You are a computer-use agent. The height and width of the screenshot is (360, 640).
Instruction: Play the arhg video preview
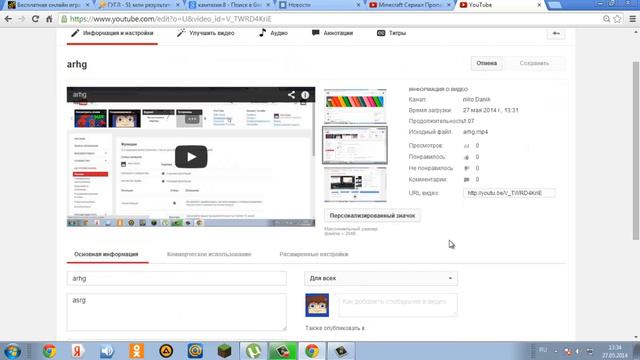(191, 157)
